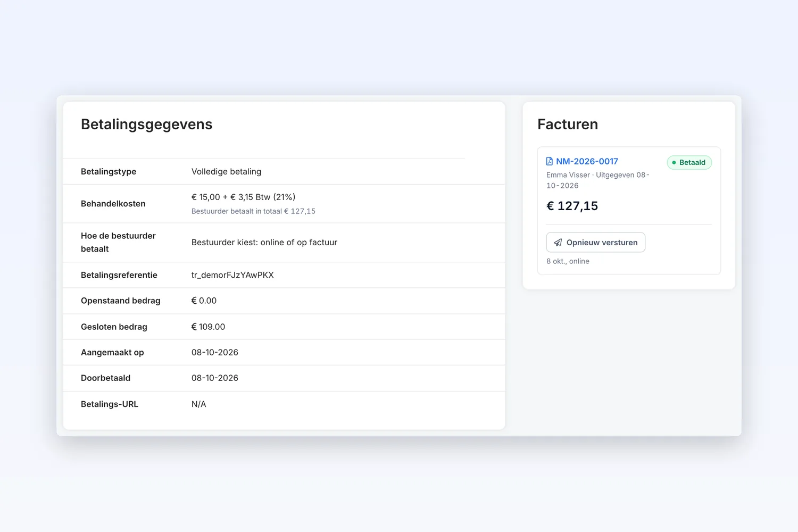Screen dimensions: 798x532
Task: Click the paper plane icon in Opnieuw versturen
Action: tap(558, 243)
